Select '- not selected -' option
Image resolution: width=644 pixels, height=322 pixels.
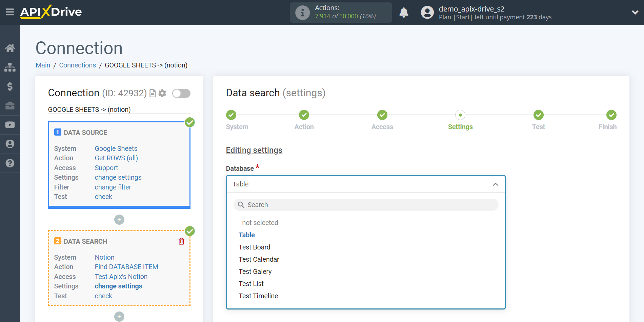point(260,223)
